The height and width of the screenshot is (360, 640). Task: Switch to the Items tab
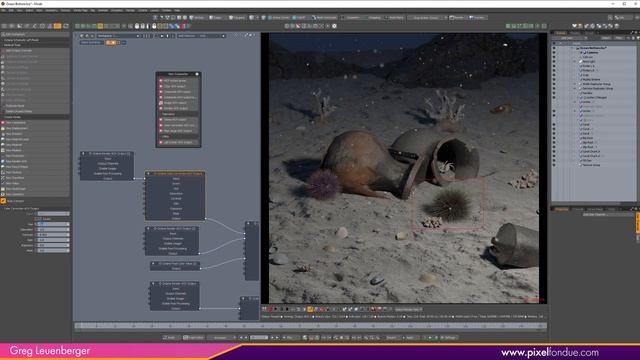[561, 33]
